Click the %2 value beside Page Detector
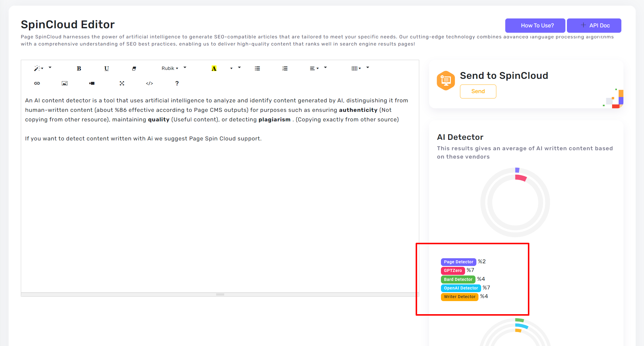 click(x=482, y=262)
